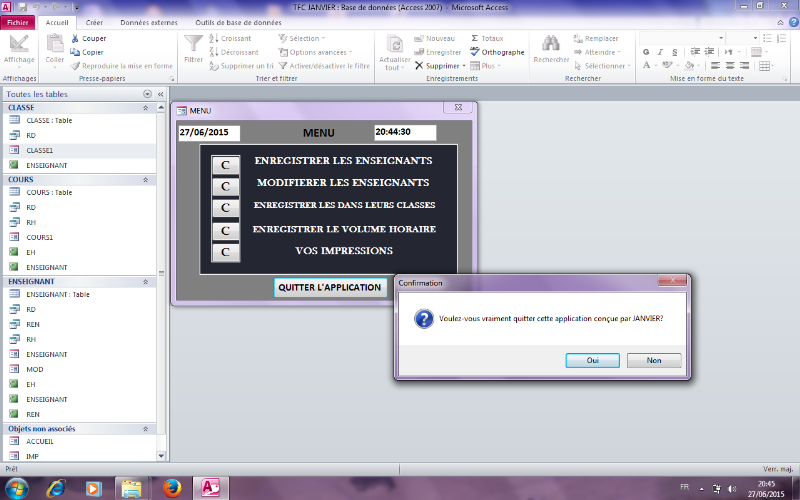Screen dimensions: 800x500
Task: Open the Affichage view button
Action: (x=19, y=50)
